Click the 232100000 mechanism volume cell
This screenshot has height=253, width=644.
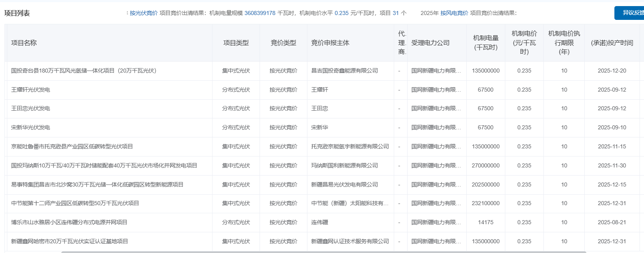[485, 203]
